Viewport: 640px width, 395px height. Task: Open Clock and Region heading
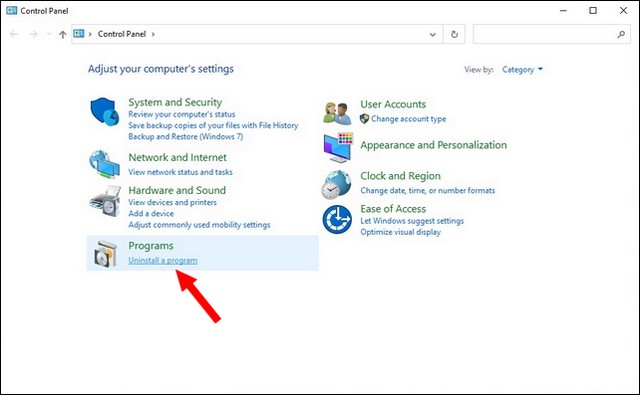point(400,176)
